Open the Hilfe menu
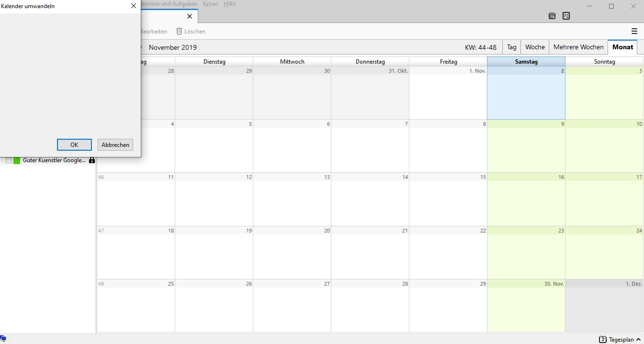Viewport: 644px width, 344px height. [229, 4]
